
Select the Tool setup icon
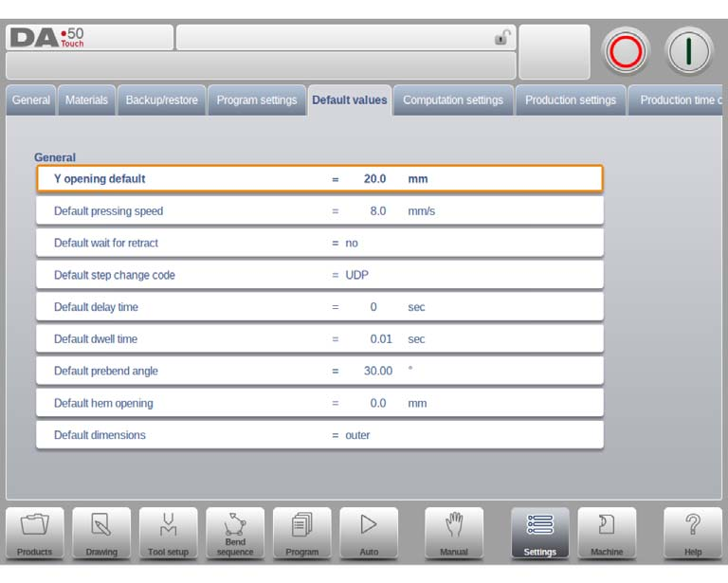(168, 533)
